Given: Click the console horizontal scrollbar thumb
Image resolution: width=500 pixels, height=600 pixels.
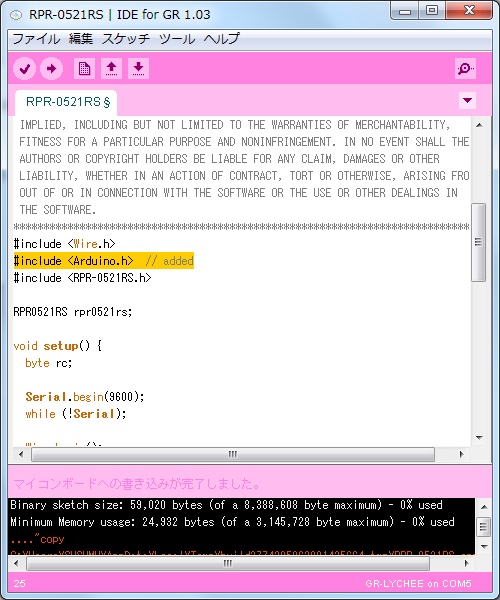Looking at the screenshot, I should [228, 563].
